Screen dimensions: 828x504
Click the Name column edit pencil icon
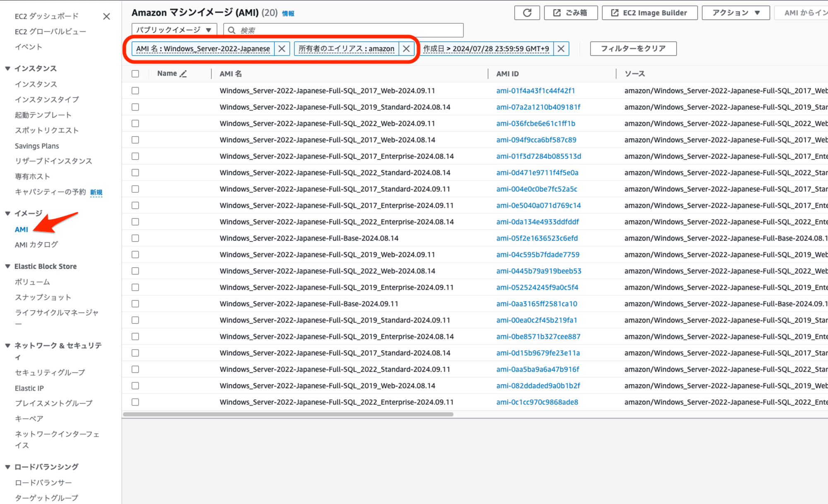tap(183, 74)
